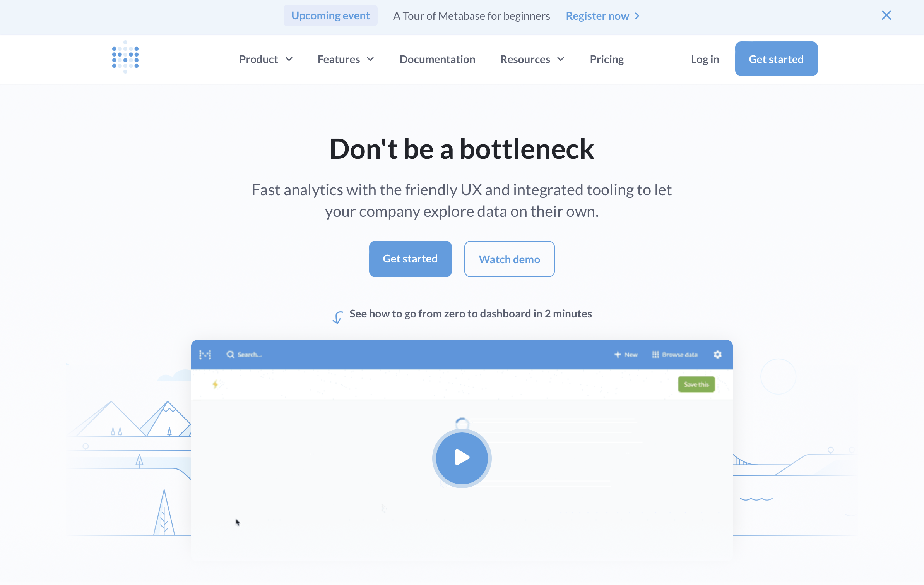Click the Lightning bolt icon

[x=215, y=384]
